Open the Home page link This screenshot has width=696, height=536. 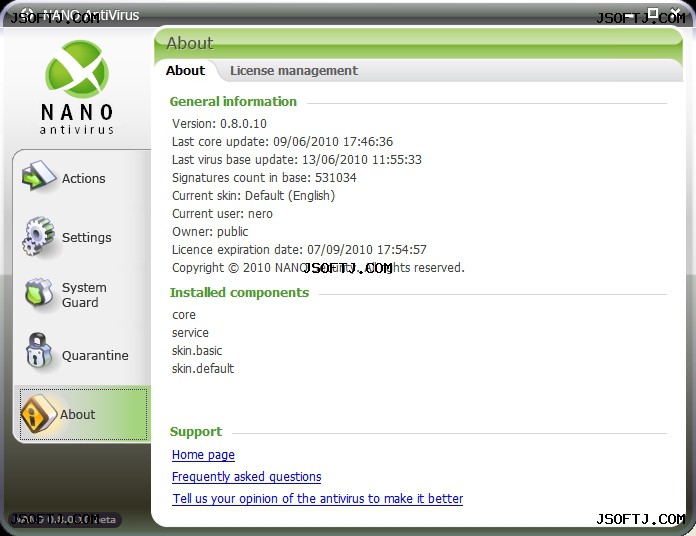pos(203,455)
